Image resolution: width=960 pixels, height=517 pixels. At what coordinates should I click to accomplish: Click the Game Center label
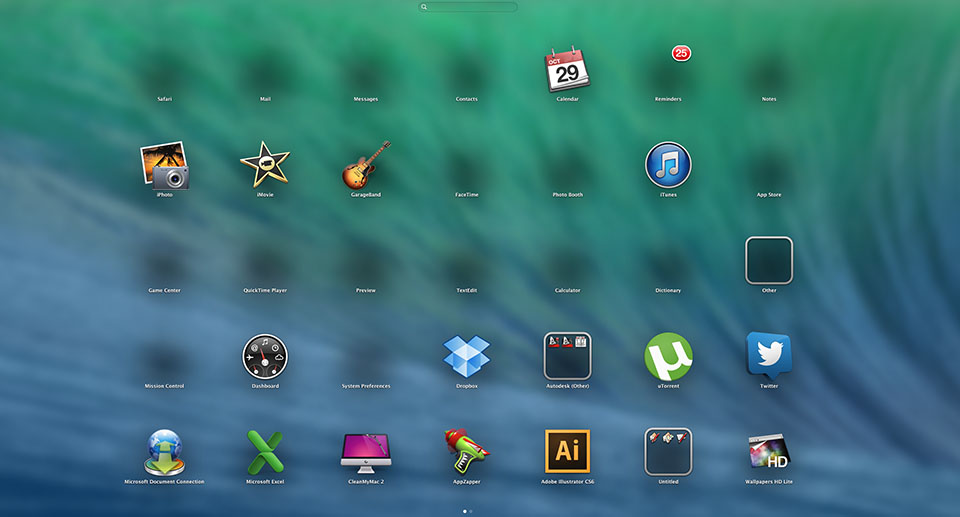click(164, 290)
